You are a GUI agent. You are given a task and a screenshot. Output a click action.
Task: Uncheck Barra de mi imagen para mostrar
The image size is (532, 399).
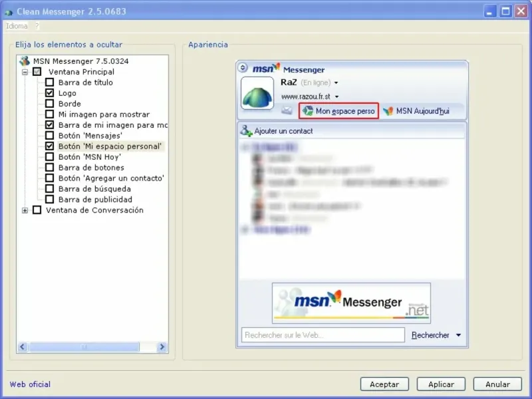49,124
